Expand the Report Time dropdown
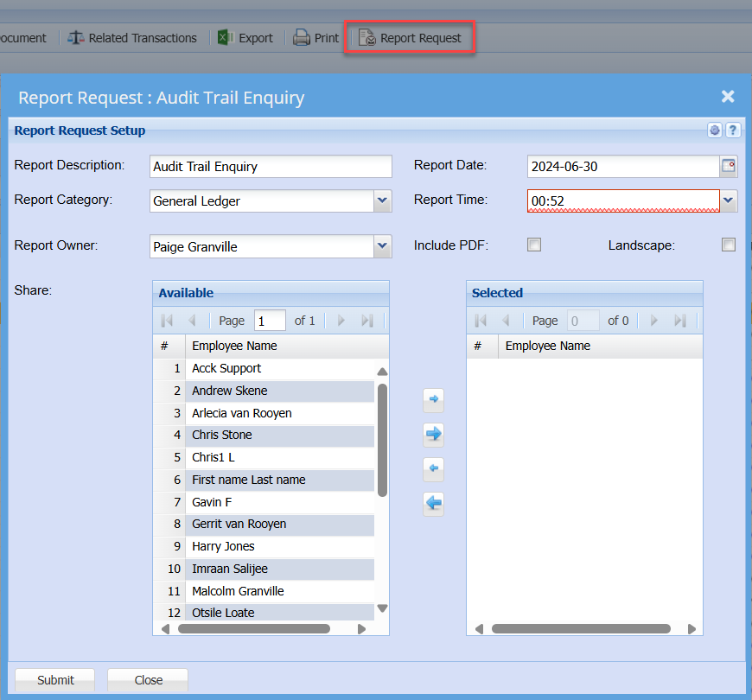 point(729,201)
